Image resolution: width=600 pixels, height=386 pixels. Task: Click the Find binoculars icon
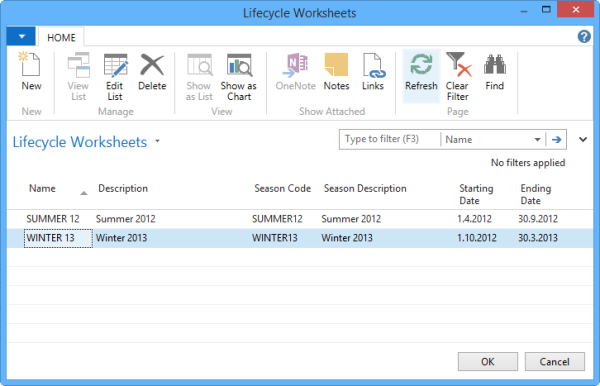click(494, 72)
